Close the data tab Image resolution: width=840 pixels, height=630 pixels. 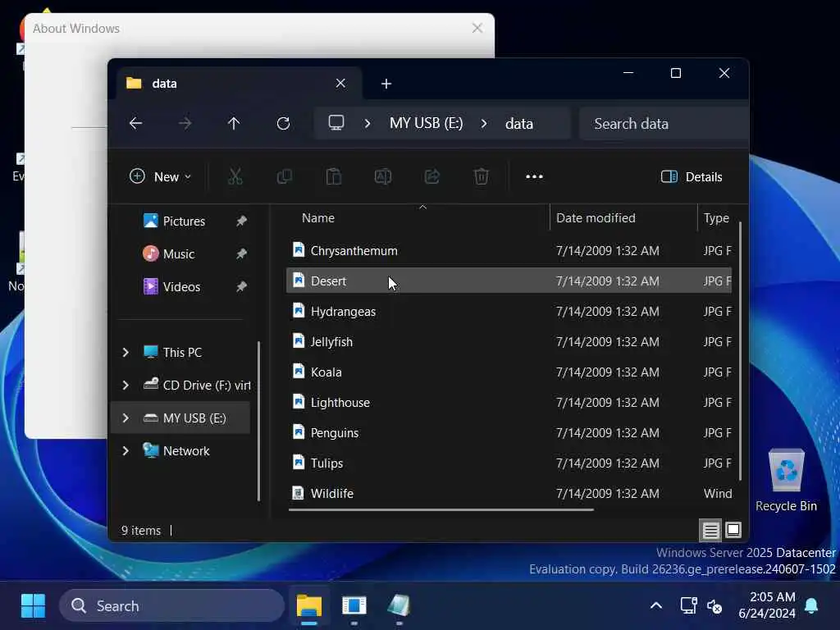point(340,83)
